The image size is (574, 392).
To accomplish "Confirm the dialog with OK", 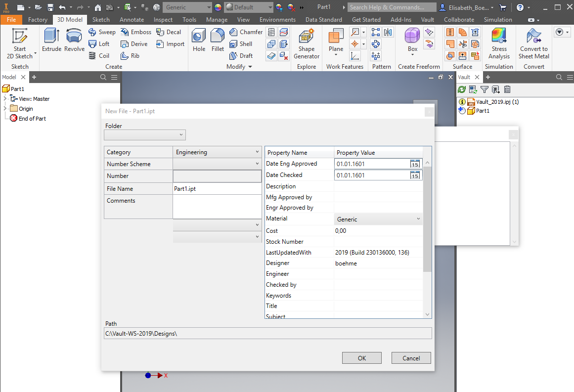I will (x=361, y=357).
